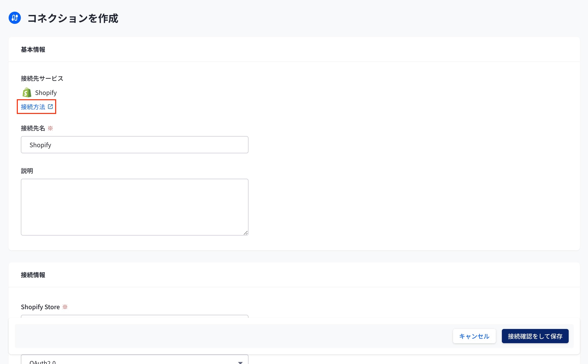Click the 接続先サービス label
588x364 pixels.
[x=42, y=78]
